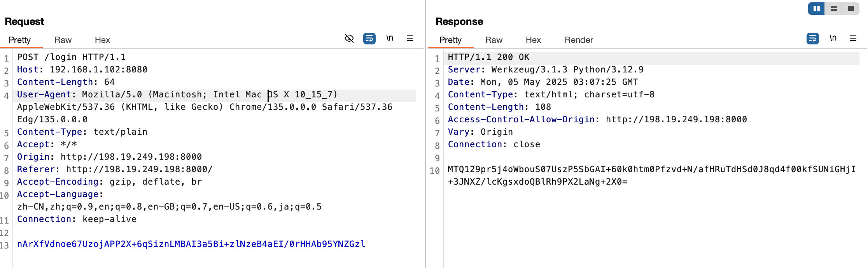Open the Response Render tab

579,40
